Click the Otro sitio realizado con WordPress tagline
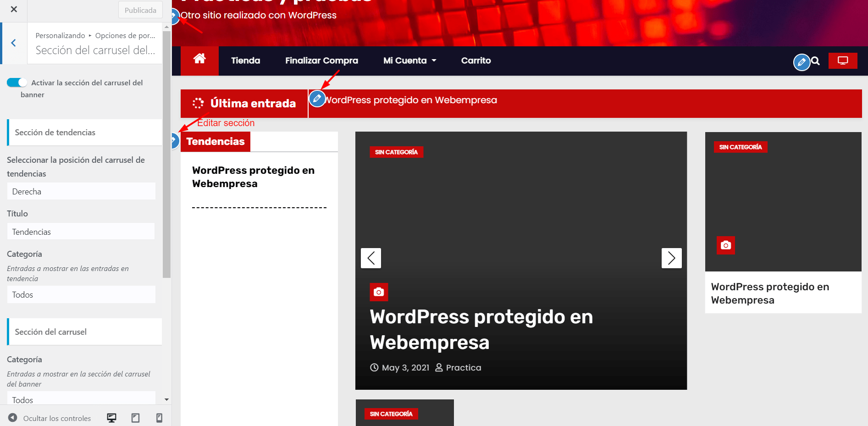 click(x=258, y=15)
